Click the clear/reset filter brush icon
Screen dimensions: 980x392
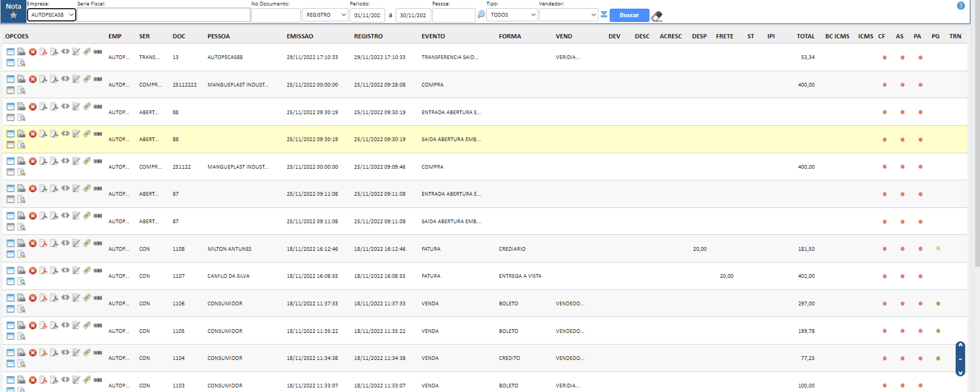pos(656,14)
